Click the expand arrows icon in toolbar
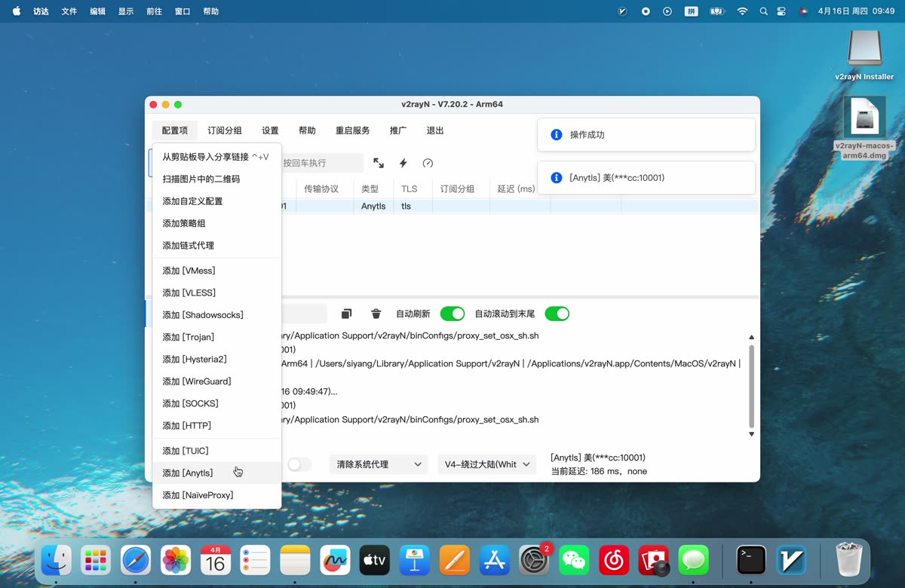 379,163
